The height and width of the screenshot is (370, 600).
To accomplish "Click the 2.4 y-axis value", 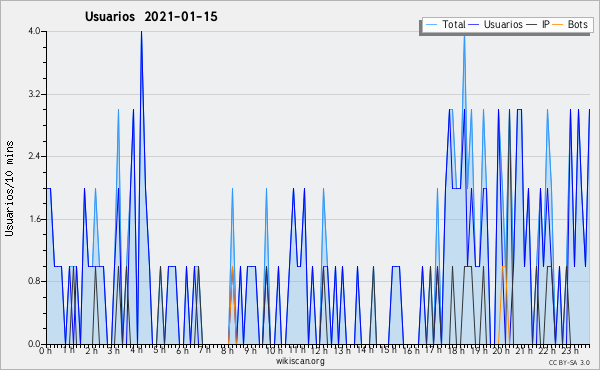I will (x=34, y=156).
